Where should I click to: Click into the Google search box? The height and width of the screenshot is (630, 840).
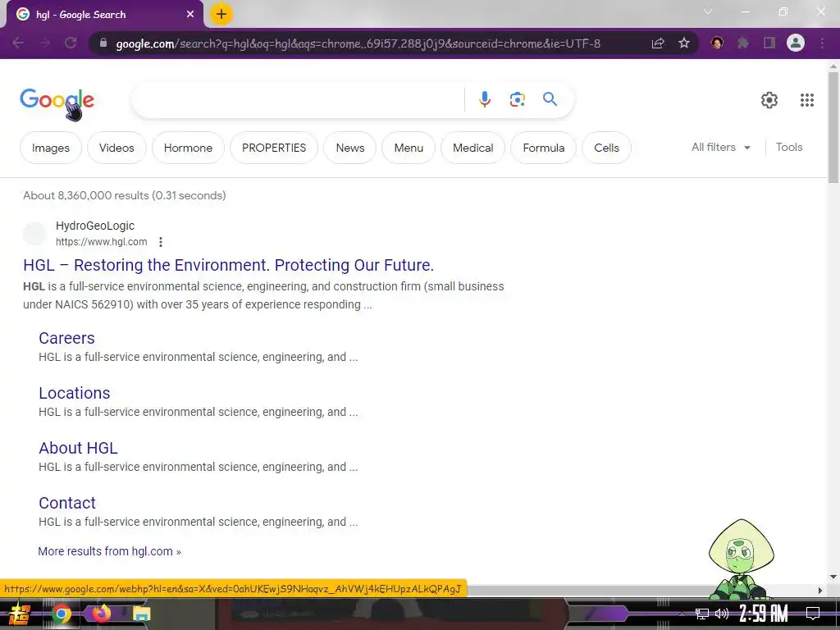click(298, 99)
